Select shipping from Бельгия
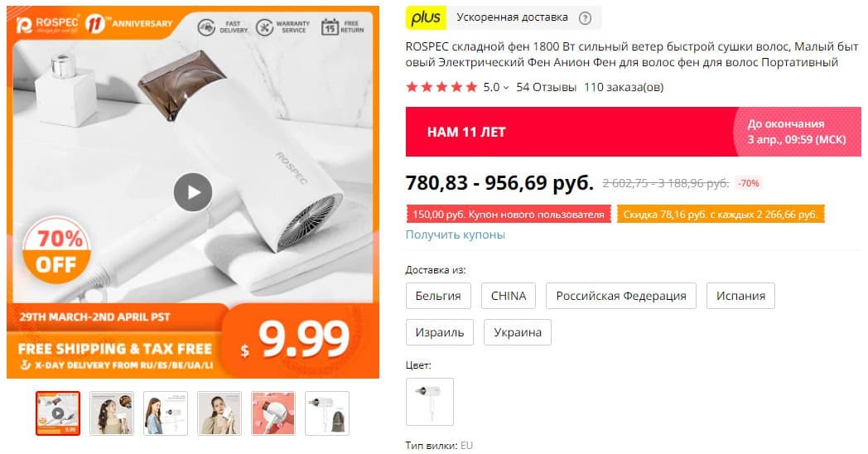Viewport: 868px width, 454px height. coord(438,296)
